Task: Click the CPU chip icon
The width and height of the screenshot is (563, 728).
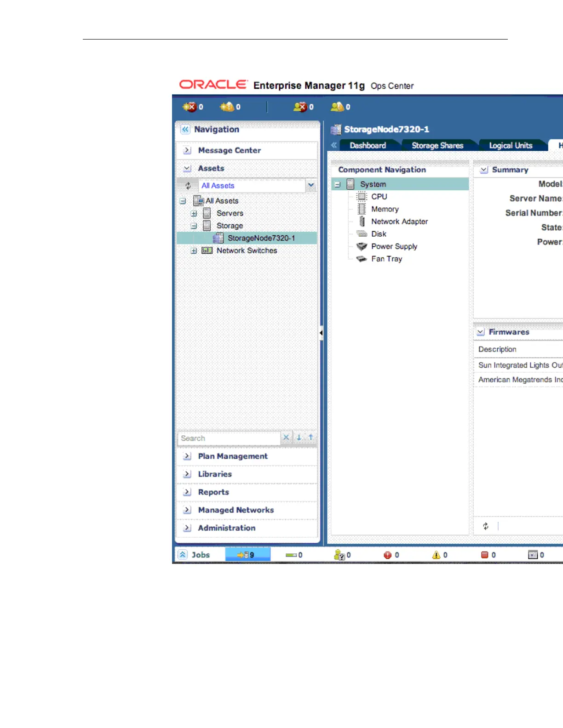Action: pyautogui.click(x=362, y=197)
